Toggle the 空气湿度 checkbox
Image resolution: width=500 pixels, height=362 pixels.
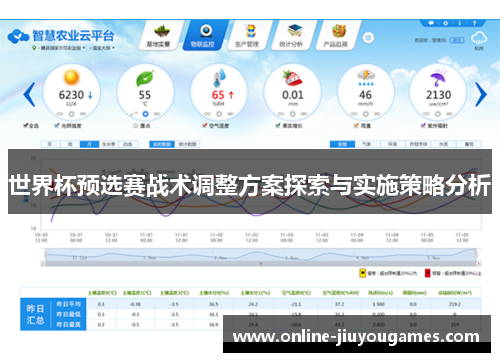click(205, 125)
